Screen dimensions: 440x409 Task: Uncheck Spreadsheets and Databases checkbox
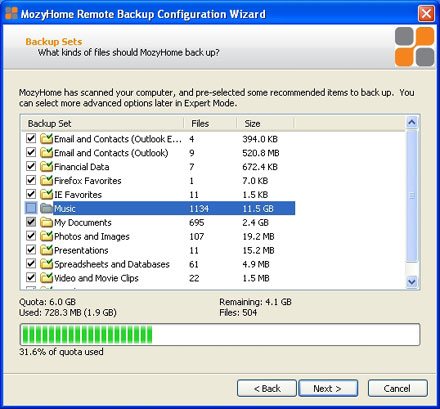coord(31,264)
